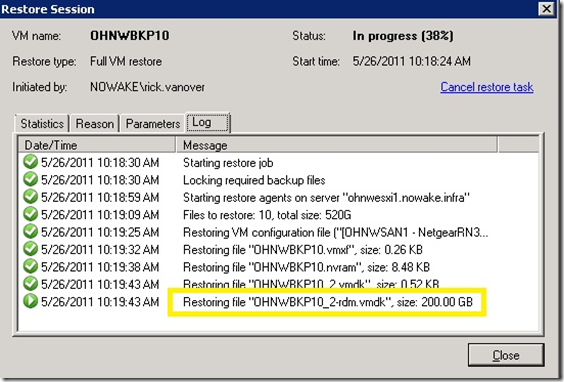
Task: Click success icon for OHNWBKP10.vmxf row
Action: point(30,249)
